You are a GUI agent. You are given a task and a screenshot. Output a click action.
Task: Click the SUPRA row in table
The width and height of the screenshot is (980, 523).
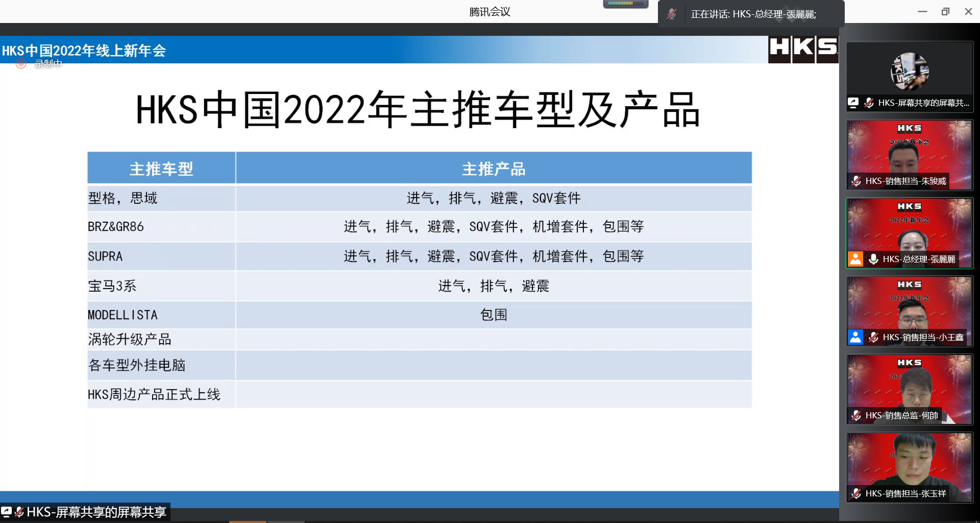(x=105, y=256)
